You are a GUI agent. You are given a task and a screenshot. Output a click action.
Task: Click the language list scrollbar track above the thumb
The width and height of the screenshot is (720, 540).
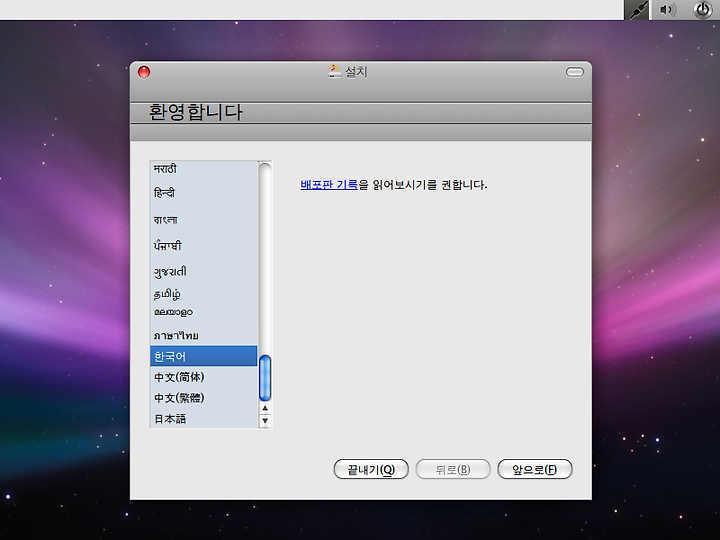tap(265, 259)
